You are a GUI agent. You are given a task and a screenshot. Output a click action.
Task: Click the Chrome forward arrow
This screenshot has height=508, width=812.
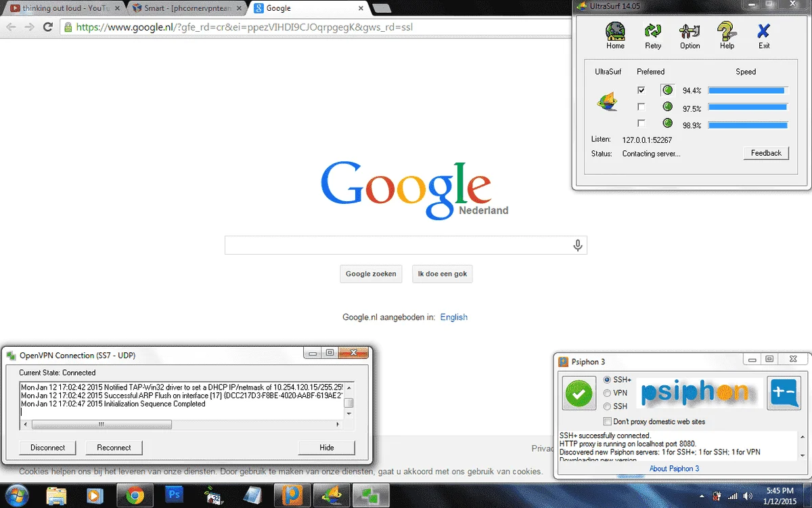tap(29, 27)
